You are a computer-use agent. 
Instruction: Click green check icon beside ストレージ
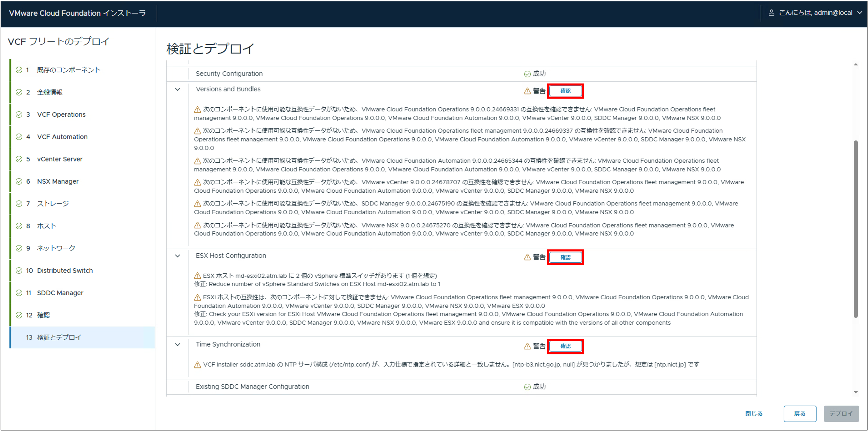(x=19, y=203)
